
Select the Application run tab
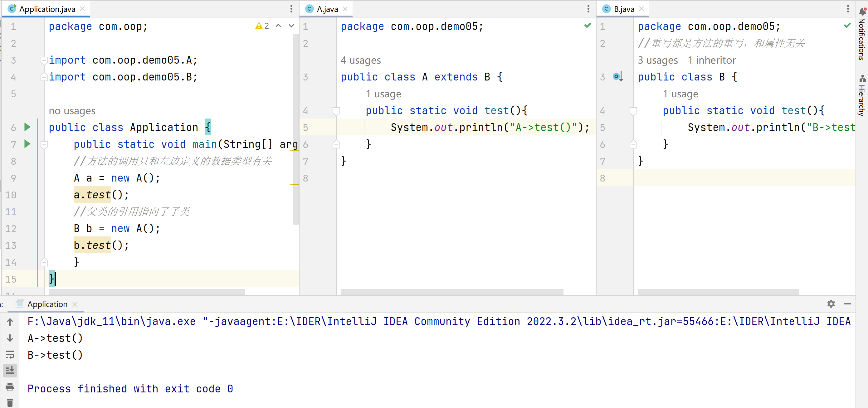(47, 304)
